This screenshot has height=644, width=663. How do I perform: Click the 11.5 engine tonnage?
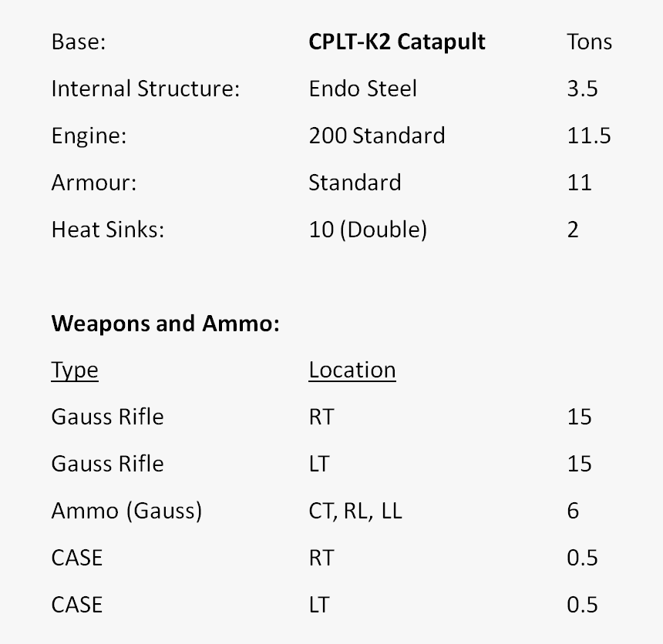pos(588,136)
